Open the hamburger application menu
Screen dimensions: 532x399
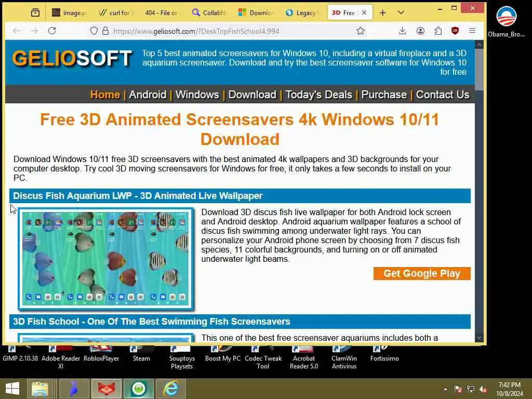(x=472, y=31)
